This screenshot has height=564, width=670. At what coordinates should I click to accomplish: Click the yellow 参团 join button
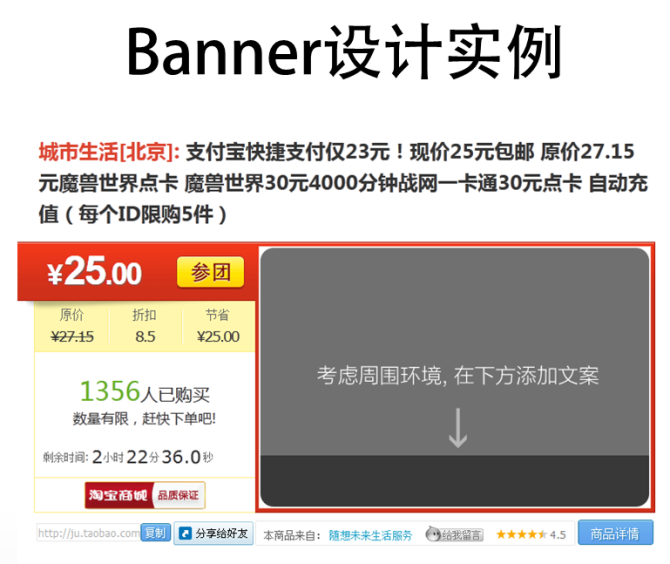210,272
